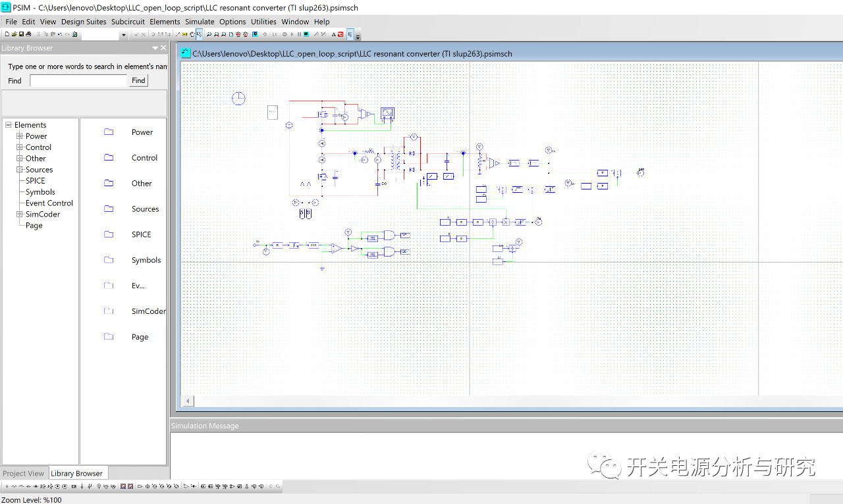Image resolution: width=843 pixels, height=504 pixels.
Task: Expand the Other tree node
Action: pyautogui.click(x=20, y=159)
